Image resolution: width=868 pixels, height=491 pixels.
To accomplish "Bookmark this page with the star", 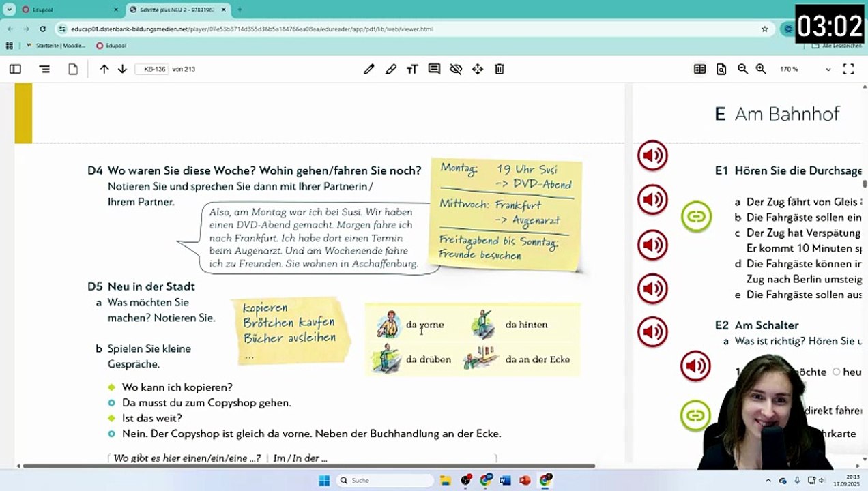I will pyautogui.click(x=764, y=29).
